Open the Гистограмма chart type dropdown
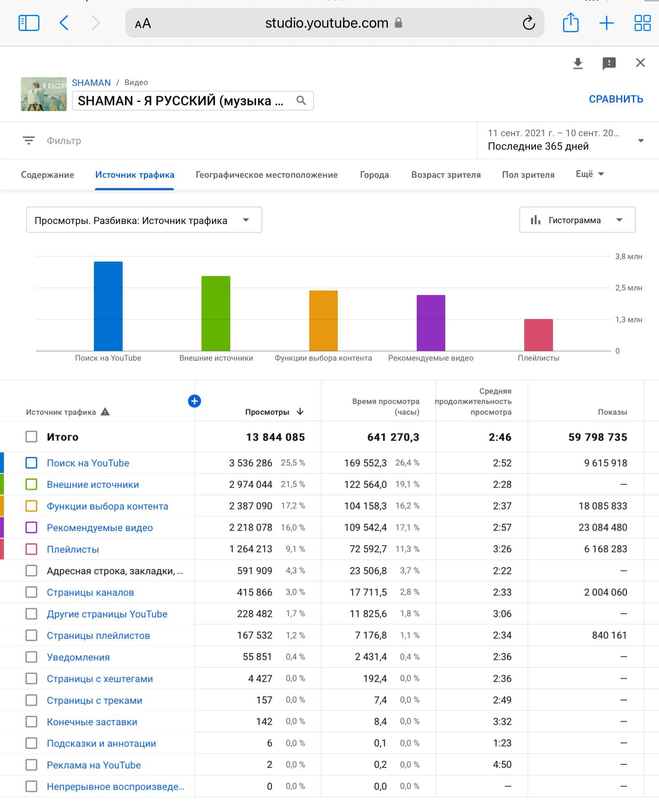This screenshot has height=812, width=659. tap(577, 220)
